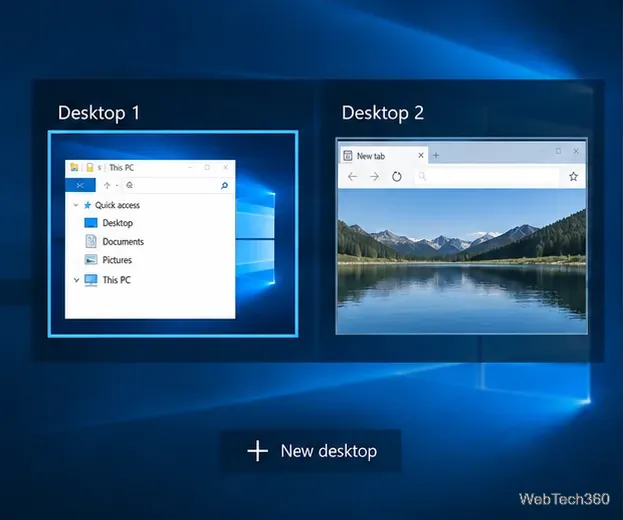
Task: Minimize the This PC window
Action: click(x=190, y=168)
